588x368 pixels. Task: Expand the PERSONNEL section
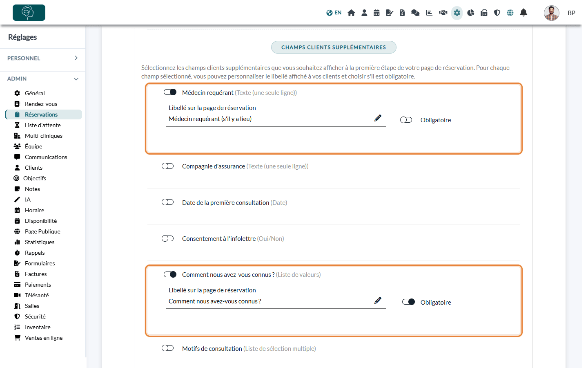(x=42, y=58)
